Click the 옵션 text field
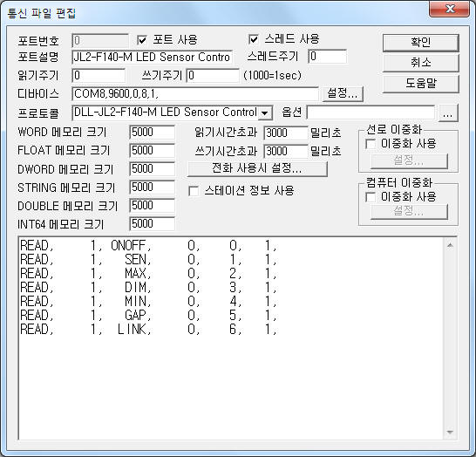This screenshot has height=457, width=476. (371, 113)
